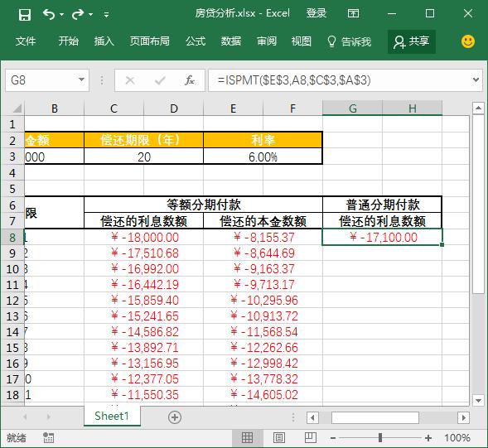488x448 pixels.
Task: Open the 页面布局 tab
Action: [150, 41]
